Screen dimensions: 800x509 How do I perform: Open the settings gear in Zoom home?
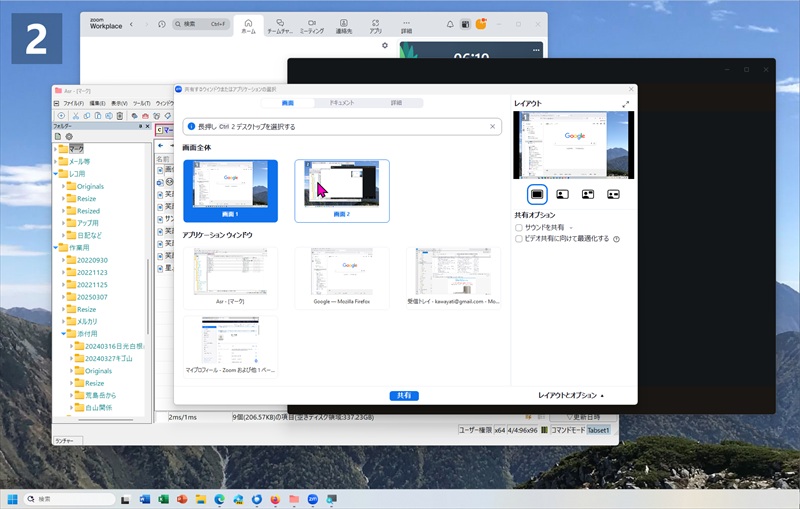point(385,45)
